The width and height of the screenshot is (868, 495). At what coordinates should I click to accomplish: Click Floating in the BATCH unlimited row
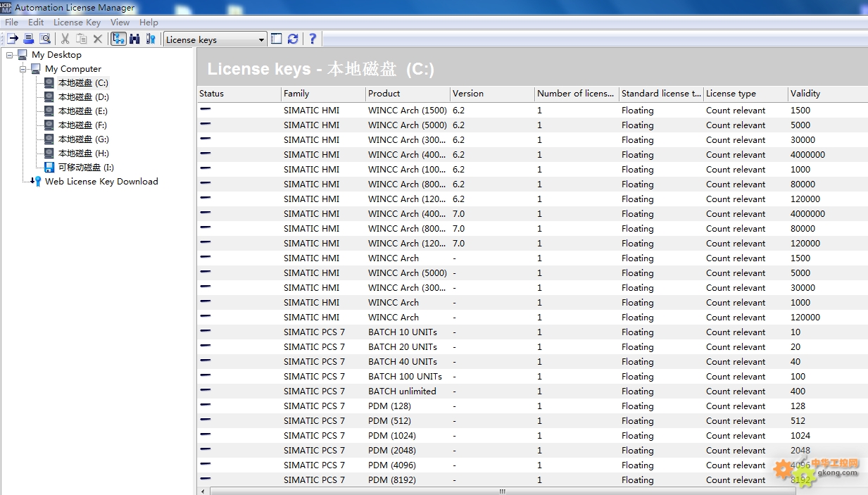638,391
